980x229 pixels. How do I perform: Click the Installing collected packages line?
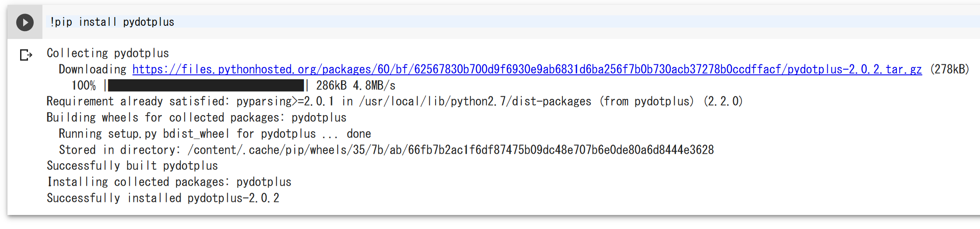coord(169,182)
